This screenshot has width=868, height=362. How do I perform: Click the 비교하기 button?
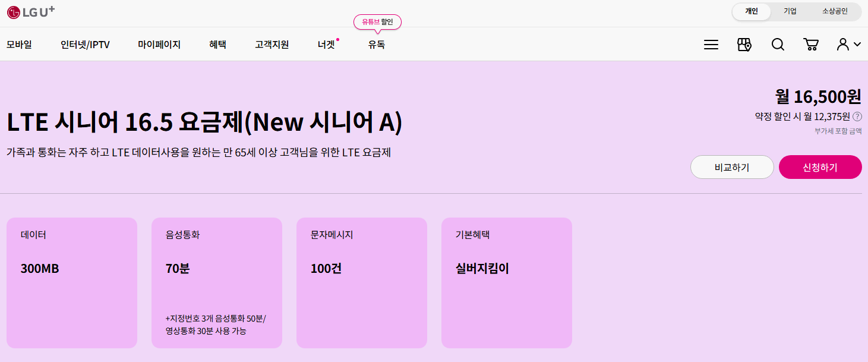(732, 167)
